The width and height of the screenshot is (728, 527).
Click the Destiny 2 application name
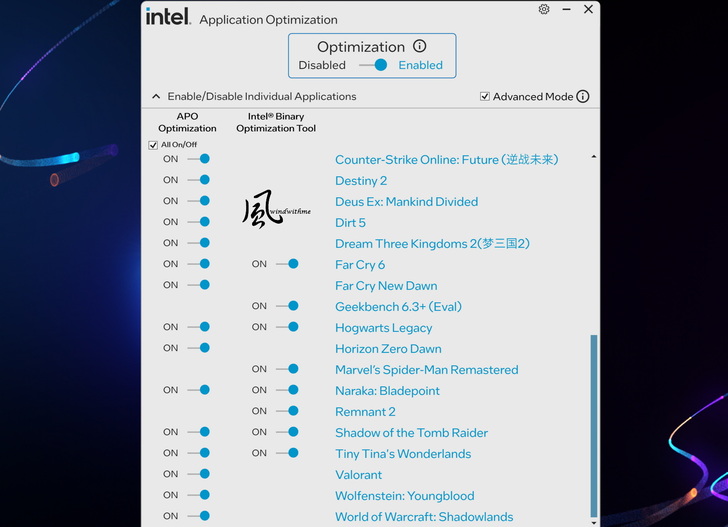361,181
